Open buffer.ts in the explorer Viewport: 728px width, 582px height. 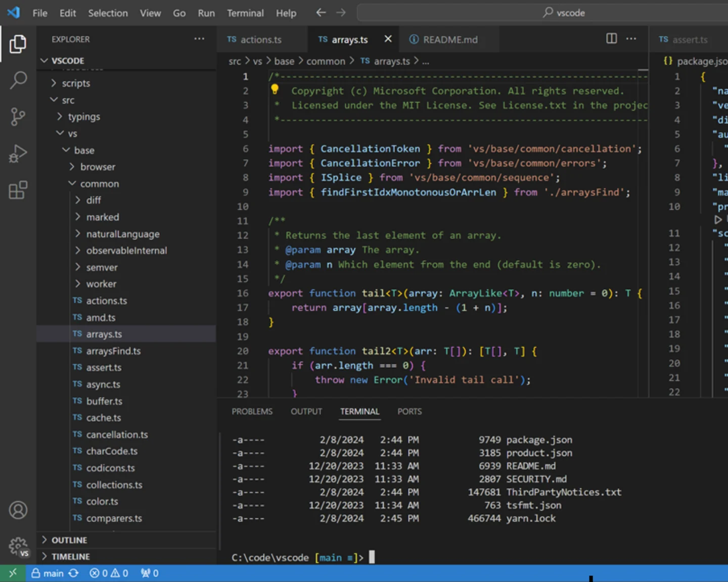126,401
